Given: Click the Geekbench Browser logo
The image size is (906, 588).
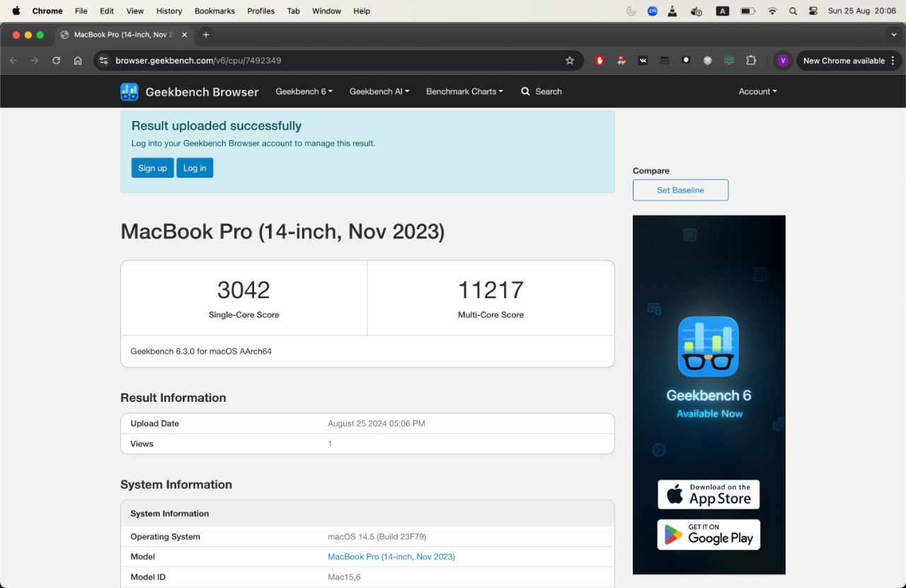Looking at the screenshot, I should pos(129,91).
